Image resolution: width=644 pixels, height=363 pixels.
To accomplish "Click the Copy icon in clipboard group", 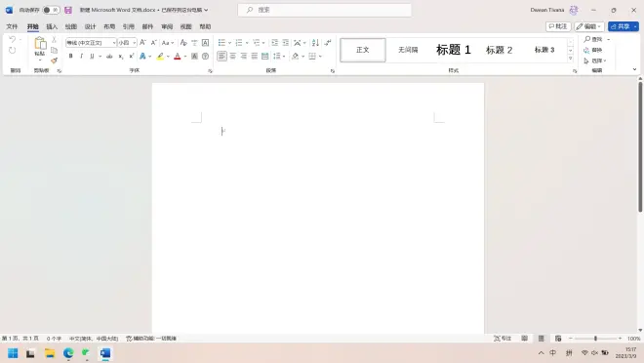I will click(x=54, y=50).
